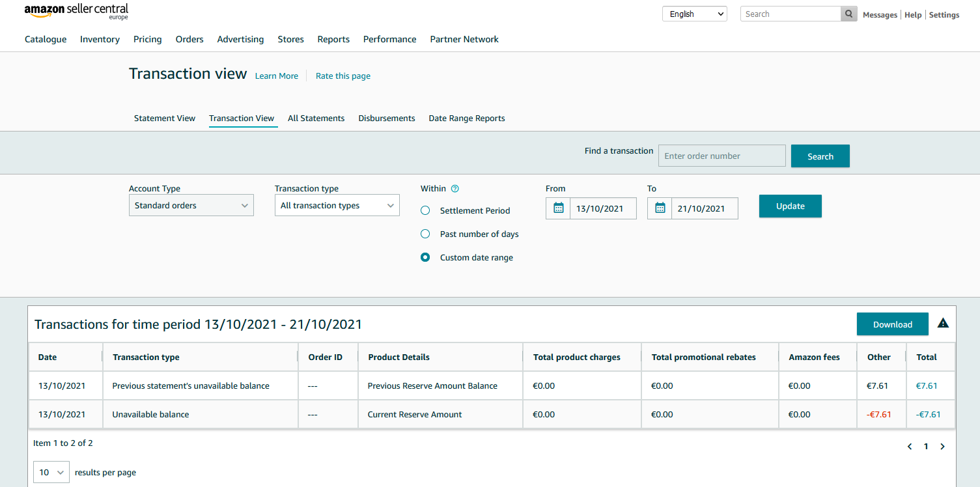Image resolution: width=980 pixels, height=487 pixels.
Task: Open the Help link in header
Action: coord(913,14)
